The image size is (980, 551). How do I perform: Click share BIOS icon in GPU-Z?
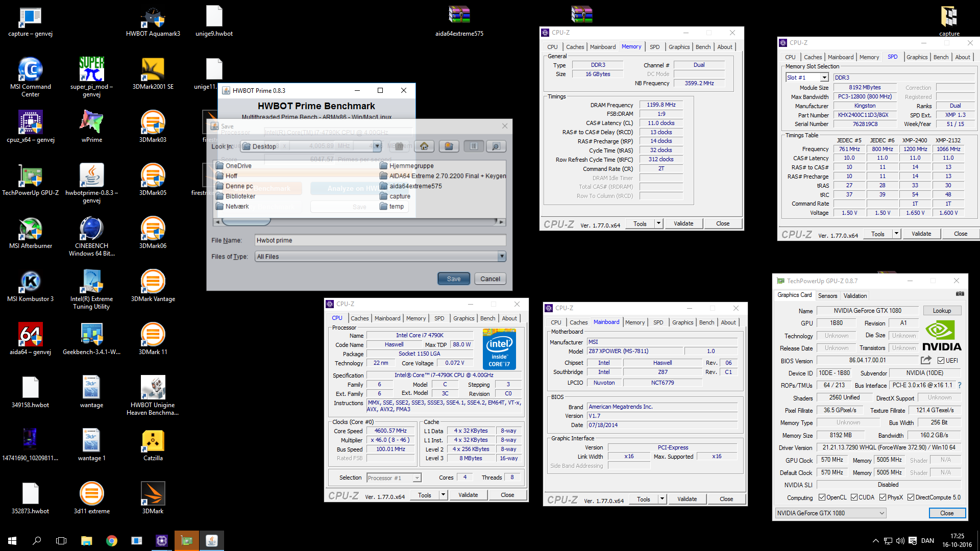click(x=926, y=360)
